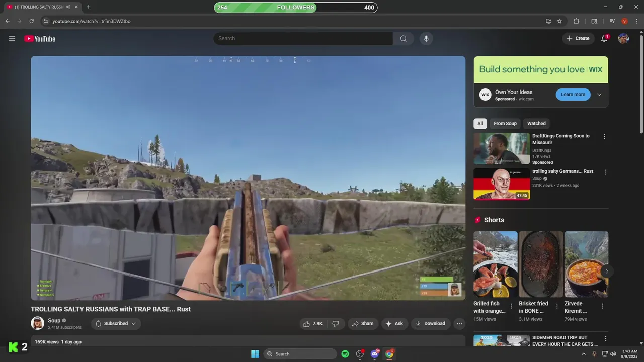Open the Soup channel name link
The width and height of the screenshot is (644, 362).
tap(54, 321)
